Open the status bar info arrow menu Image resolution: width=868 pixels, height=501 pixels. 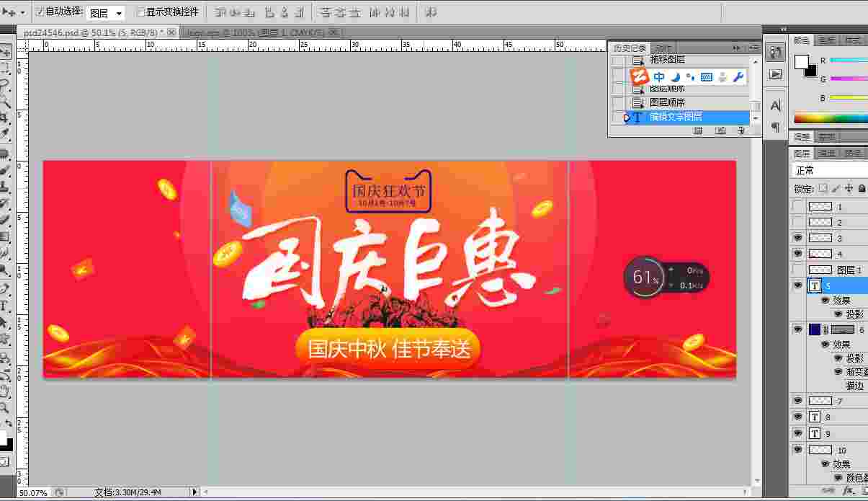pos(194,492)
